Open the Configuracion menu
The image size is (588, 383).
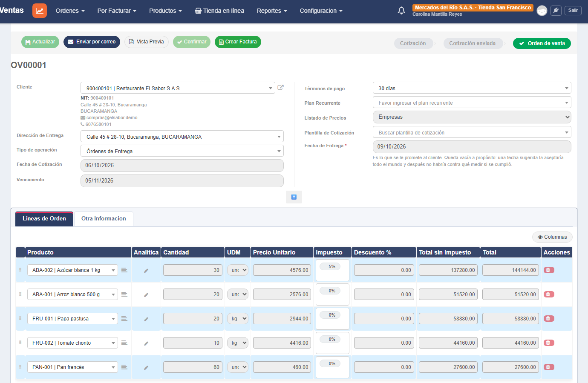[321, 11]
